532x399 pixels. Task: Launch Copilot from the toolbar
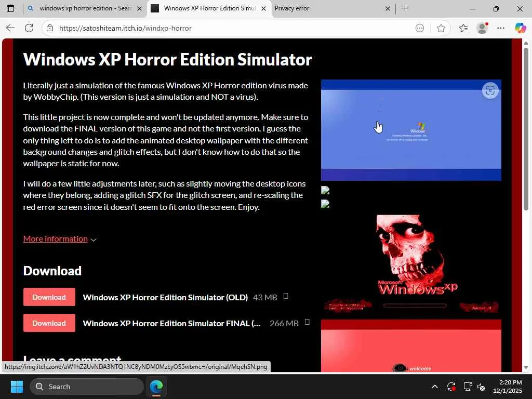pyautogui.click(x=520, y=28)
